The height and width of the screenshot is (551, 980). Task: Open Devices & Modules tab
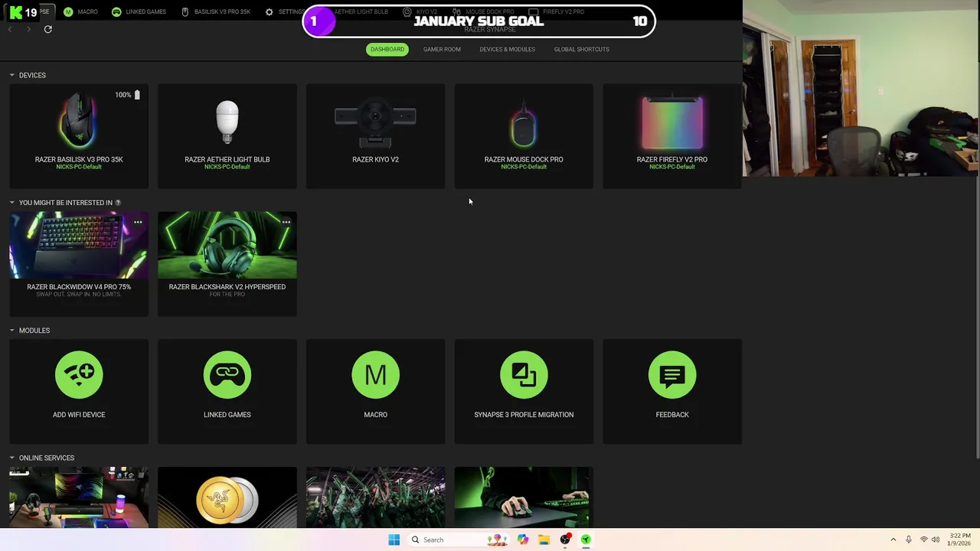(507, 49)
